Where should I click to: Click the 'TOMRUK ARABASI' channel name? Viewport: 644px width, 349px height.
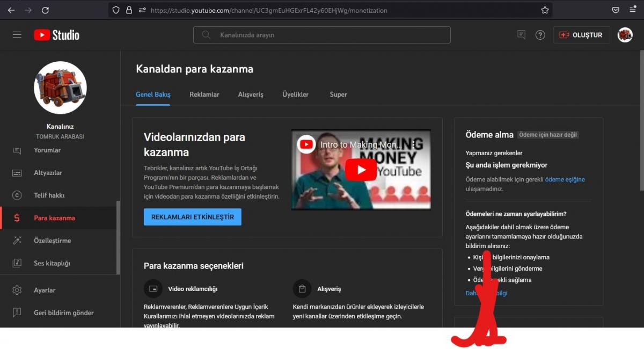(60, 136)
